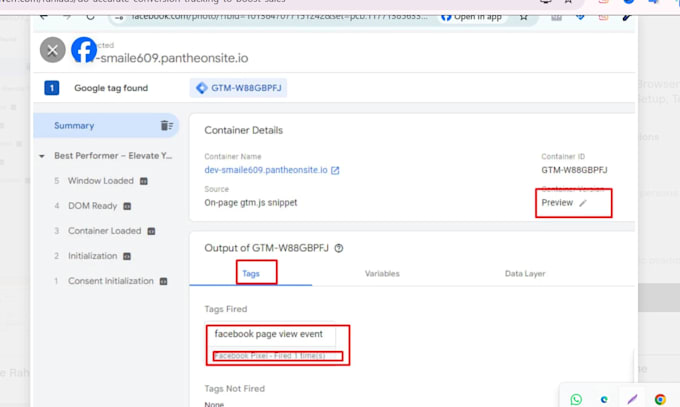The image size is (680, 407).
Task: Click the Container ID value GTM-W88GBPFJ
Action: 574,170
